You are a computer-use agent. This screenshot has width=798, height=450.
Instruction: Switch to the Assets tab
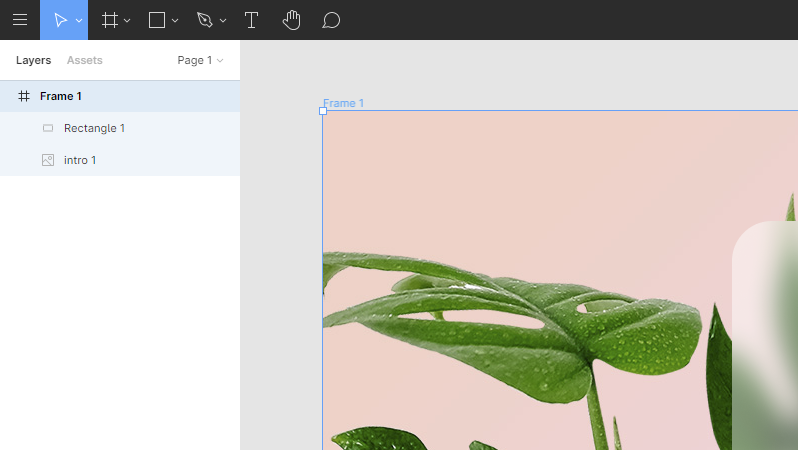84,60
